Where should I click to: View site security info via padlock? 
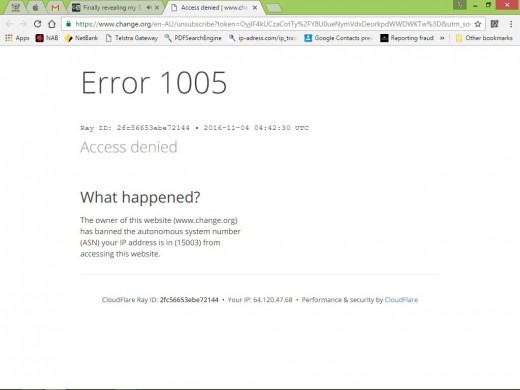coord(68,24)
